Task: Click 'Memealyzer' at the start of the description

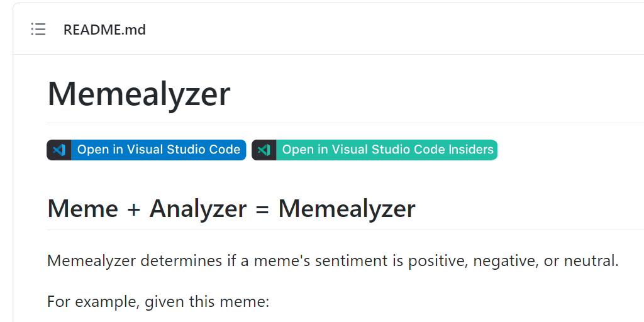Action: (x=91, y=260)
